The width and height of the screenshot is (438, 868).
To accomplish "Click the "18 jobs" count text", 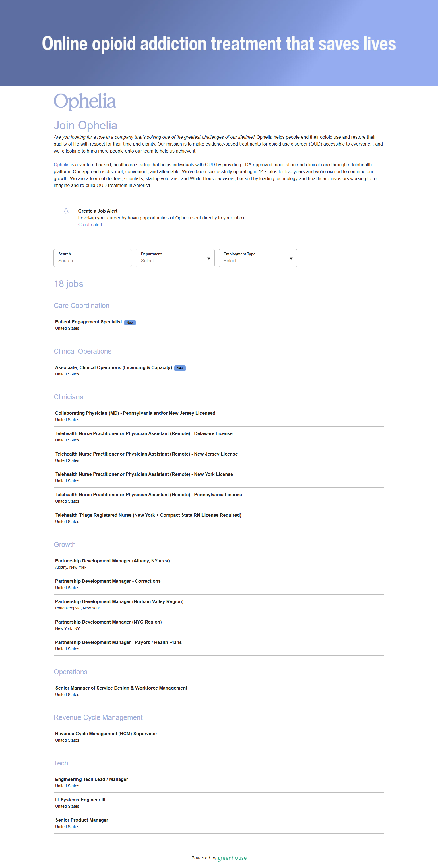I will pyautogui.click(x=68, y=284).
